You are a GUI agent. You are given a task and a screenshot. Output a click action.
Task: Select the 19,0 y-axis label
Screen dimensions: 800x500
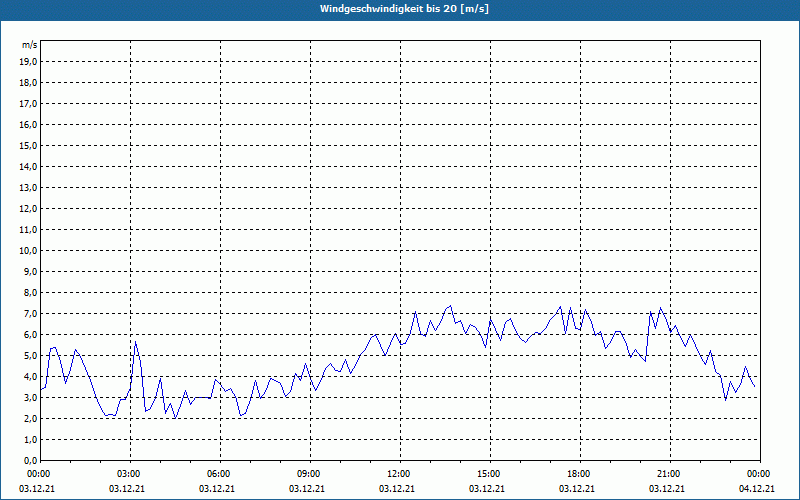click(28, 62)
